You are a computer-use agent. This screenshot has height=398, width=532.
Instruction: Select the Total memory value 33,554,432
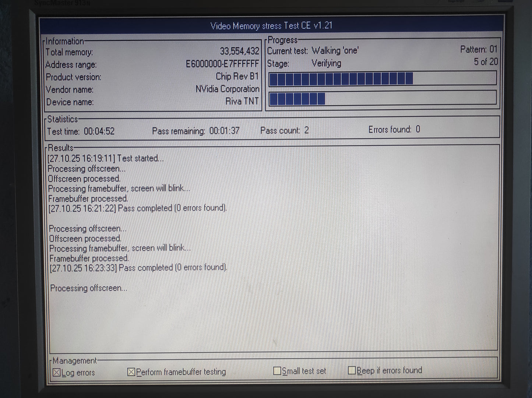[239, 51]
